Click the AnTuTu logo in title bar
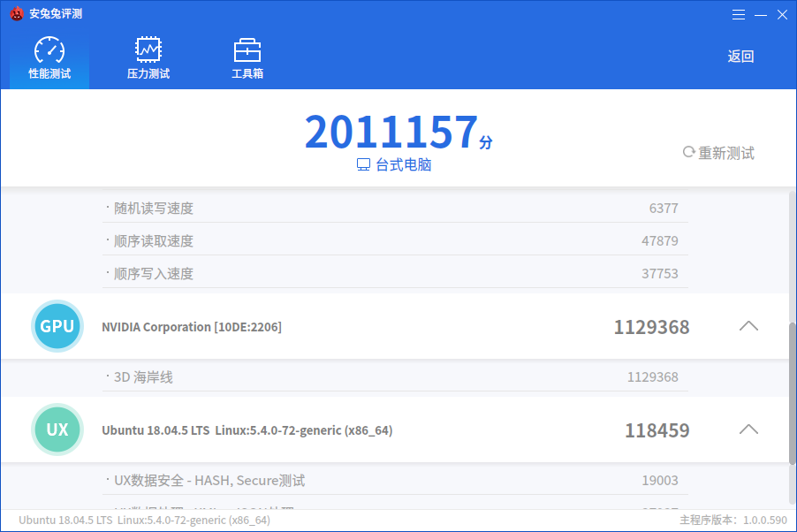The height and width of the screenshot is (532, 797). coord(17,13)
